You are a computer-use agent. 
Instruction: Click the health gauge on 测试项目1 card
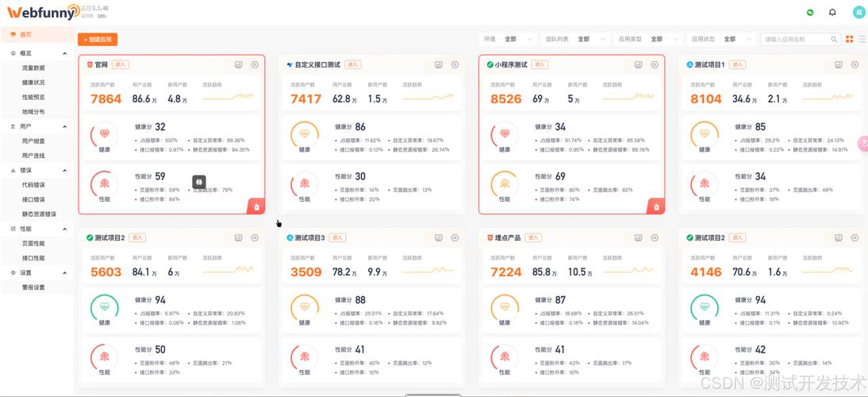coord(705,136)
